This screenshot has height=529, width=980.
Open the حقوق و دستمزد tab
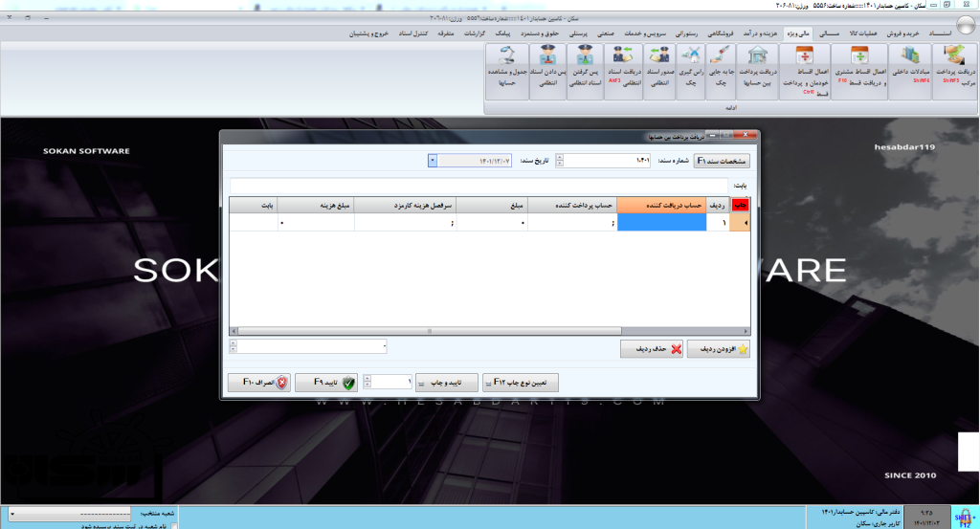(x=540, y=33)
